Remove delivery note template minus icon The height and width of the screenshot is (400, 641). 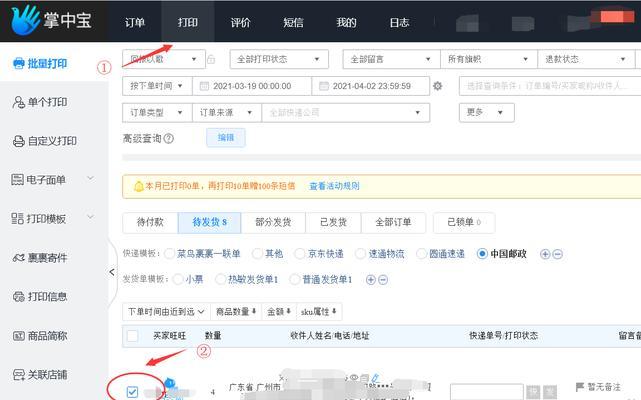pos(383,280)
